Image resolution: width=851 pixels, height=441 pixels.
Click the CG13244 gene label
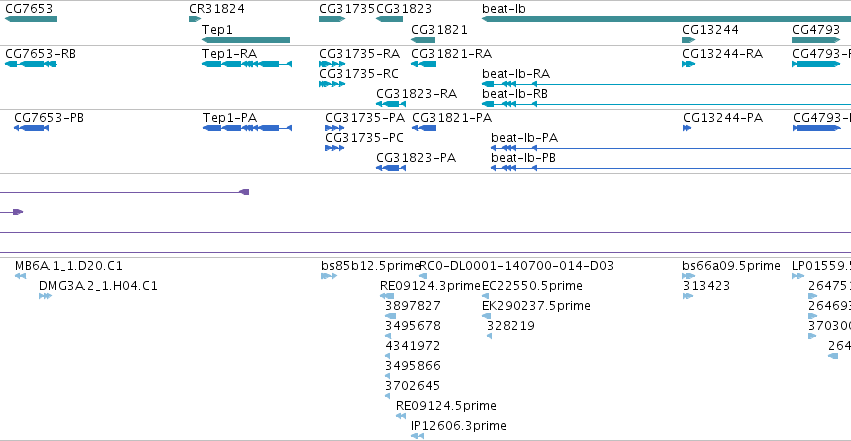coord(710,30)
